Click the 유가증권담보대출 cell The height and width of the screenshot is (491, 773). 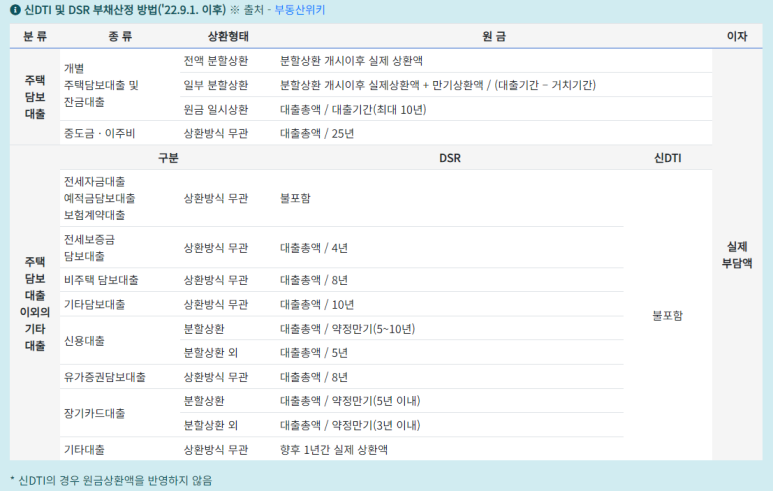[x=105, y=377]
